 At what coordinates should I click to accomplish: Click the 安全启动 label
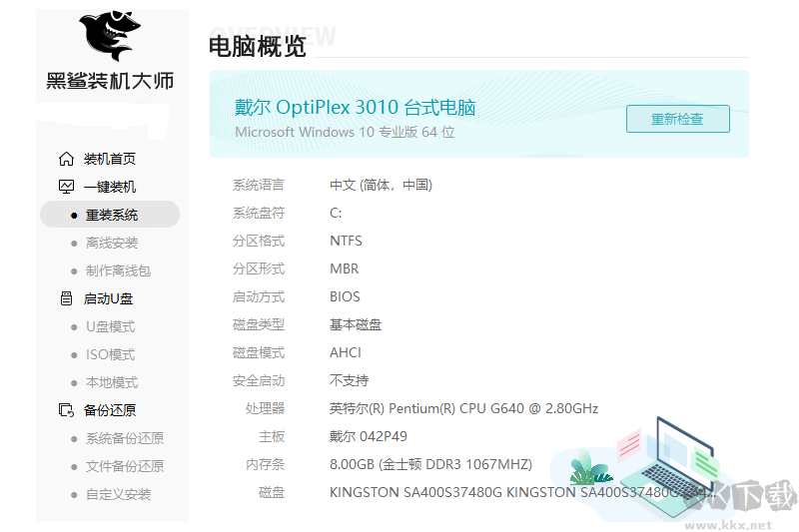pos(259,380)
